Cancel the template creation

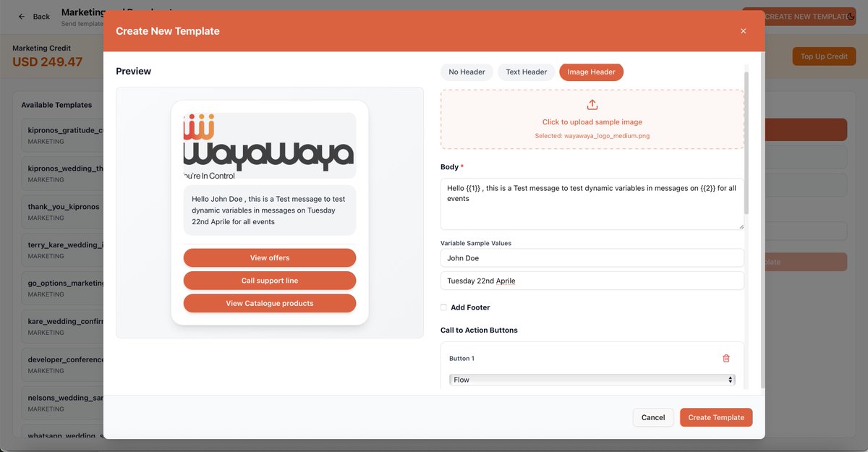click(653, 417)
